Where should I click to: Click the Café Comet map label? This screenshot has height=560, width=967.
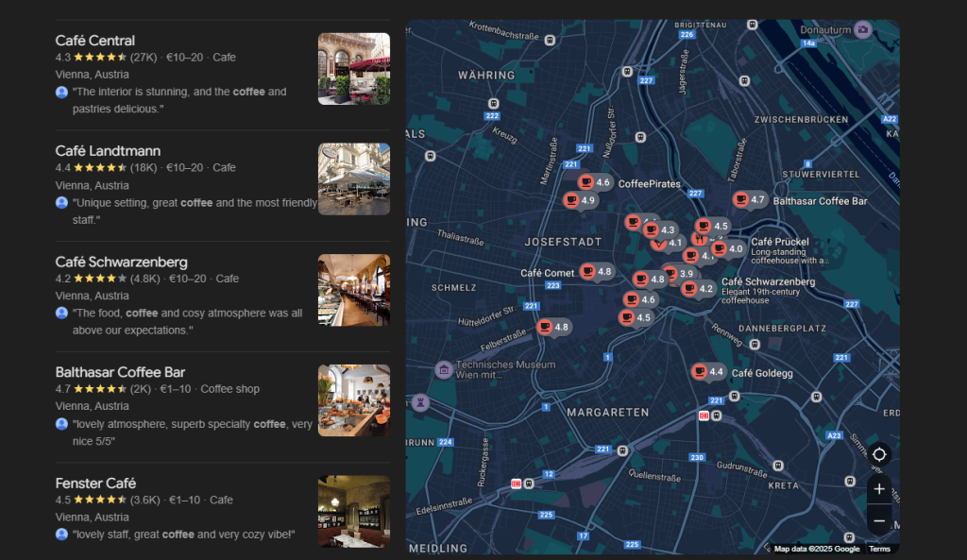pos(547,273)
